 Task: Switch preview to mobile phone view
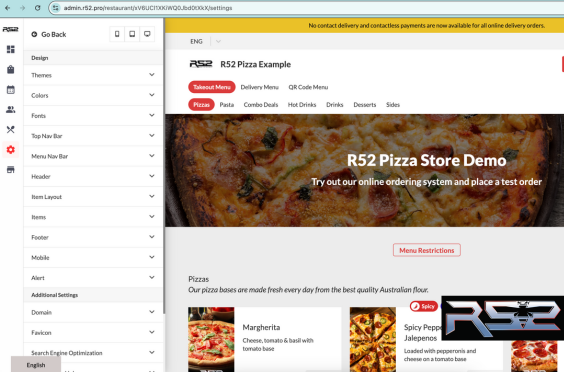click(x=117, y=34)
